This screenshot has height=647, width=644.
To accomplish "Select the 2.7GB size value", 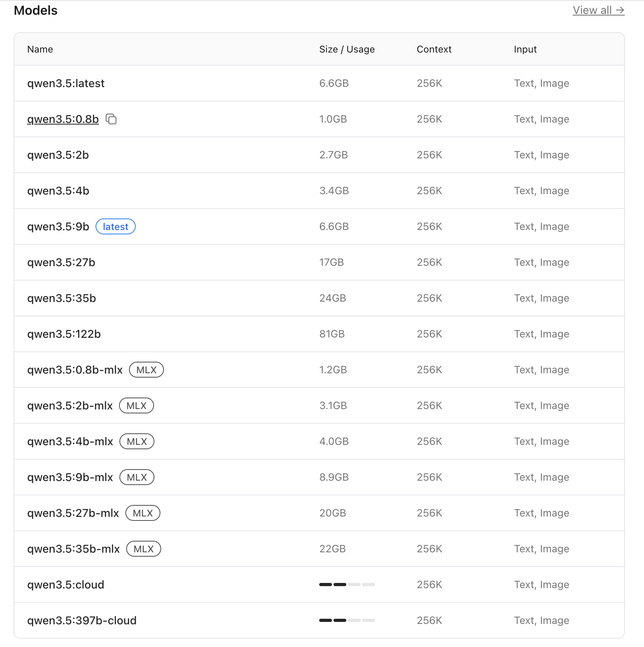I will click(x=334, y=155).
